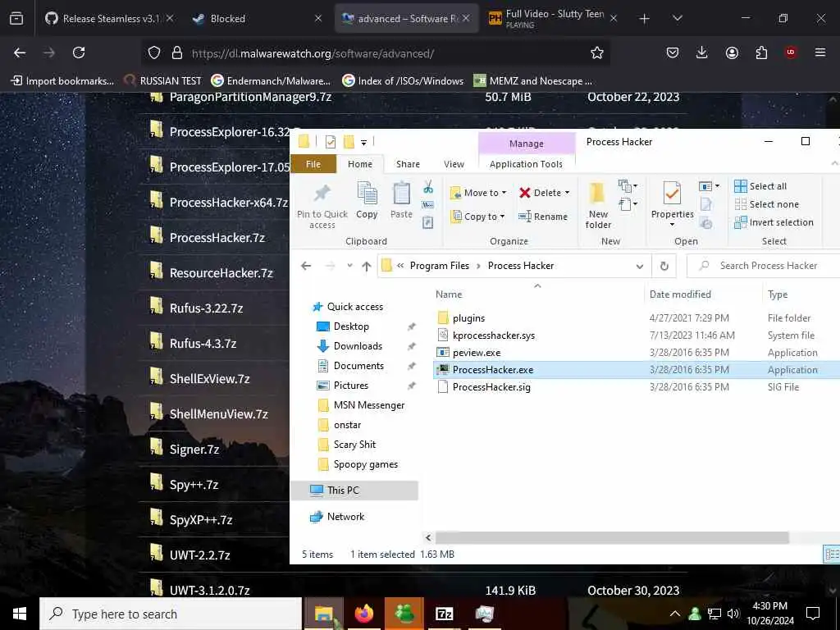Open the Application Tools tab
Screen dimensions: 840x630
click(526, 164)
